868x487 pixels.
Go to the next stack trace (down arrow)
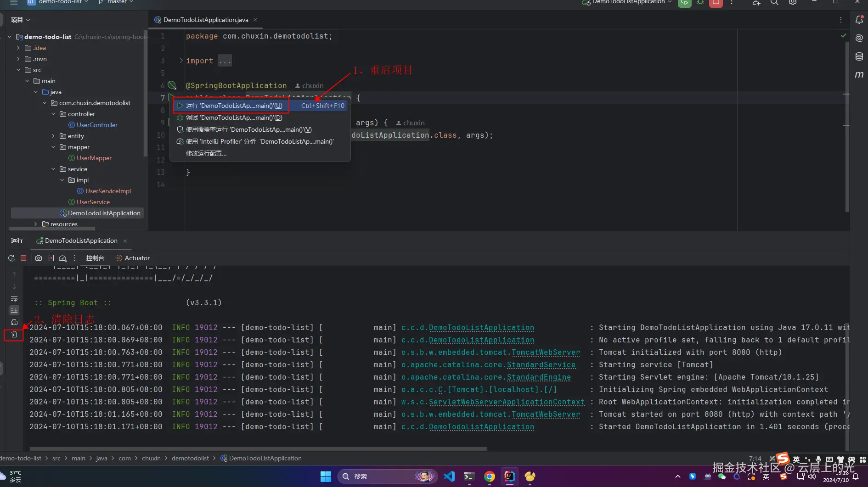coord(14,286)
